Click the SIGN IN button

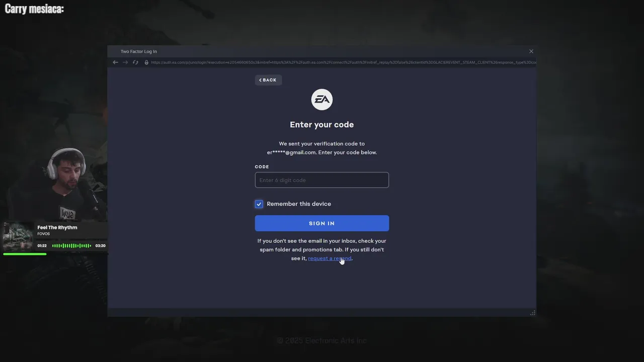tap(322, 223)
